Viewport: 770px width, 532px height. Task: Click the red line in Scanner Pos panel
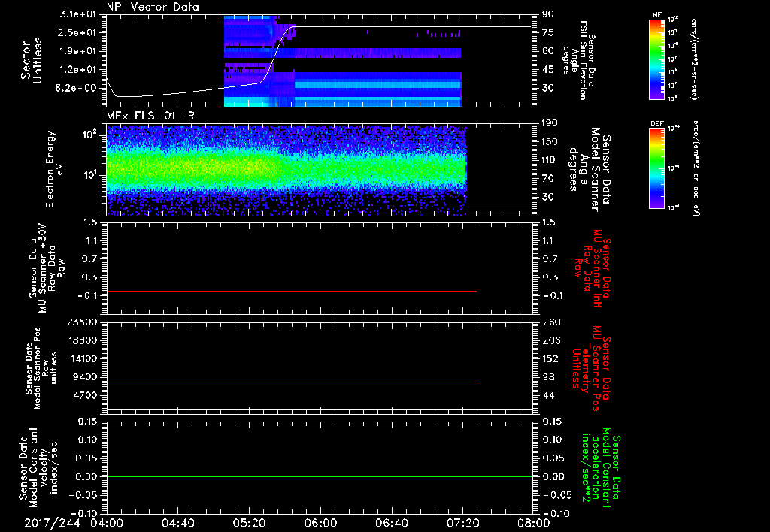pos(292,382)
